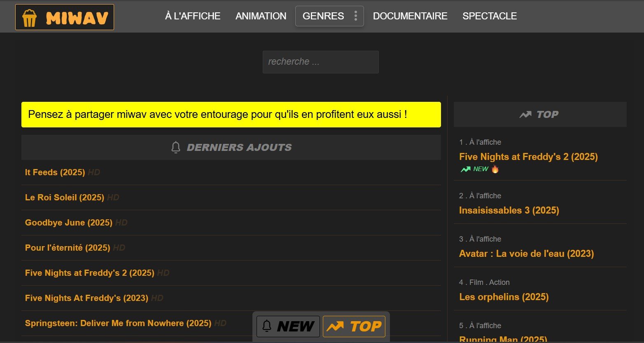Focus the recherche search field
Screen dimensions: 644x343
tap(320, 62)
